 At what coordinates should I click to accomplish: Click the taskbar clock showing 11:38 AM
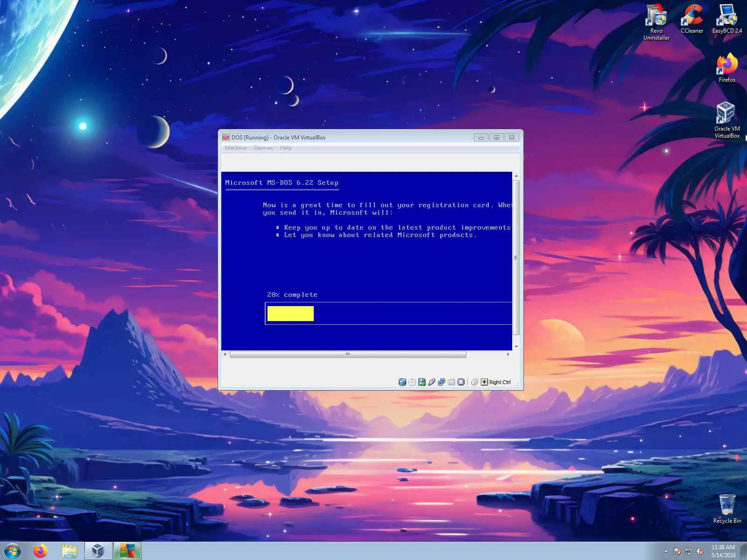pyautogui.click(x=723, y=551)
